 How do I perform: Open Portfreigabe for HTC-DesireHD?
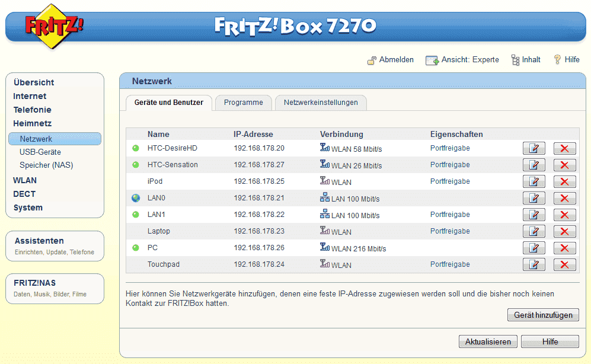[450, 148]
